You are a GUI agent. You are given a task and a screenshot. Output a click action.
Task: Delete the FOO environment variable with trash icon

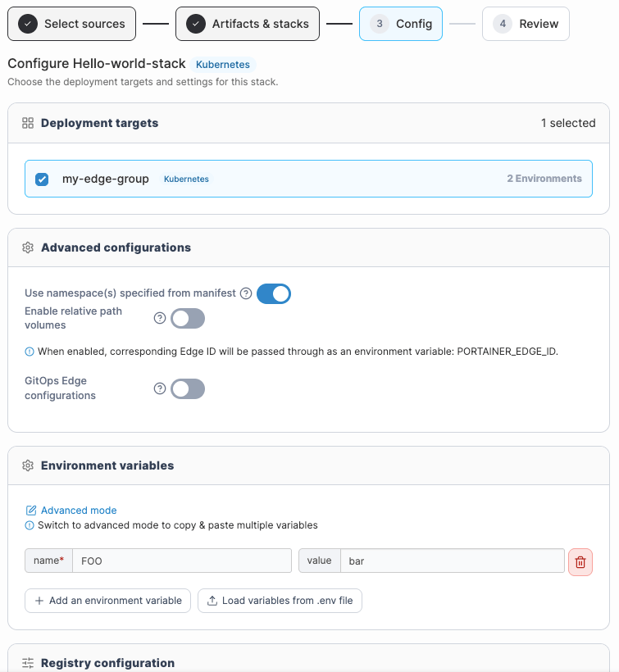tap(580, 562)
